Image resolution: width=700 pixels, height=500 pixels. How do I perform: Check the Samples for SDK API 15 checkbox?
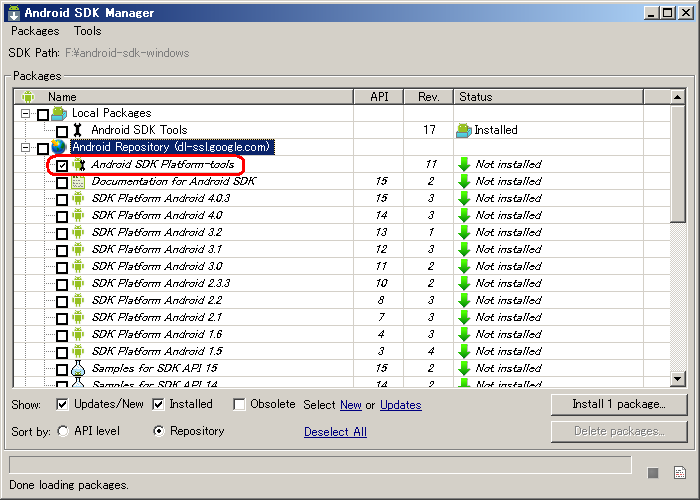pyautogui.click(x=62, y=370)
